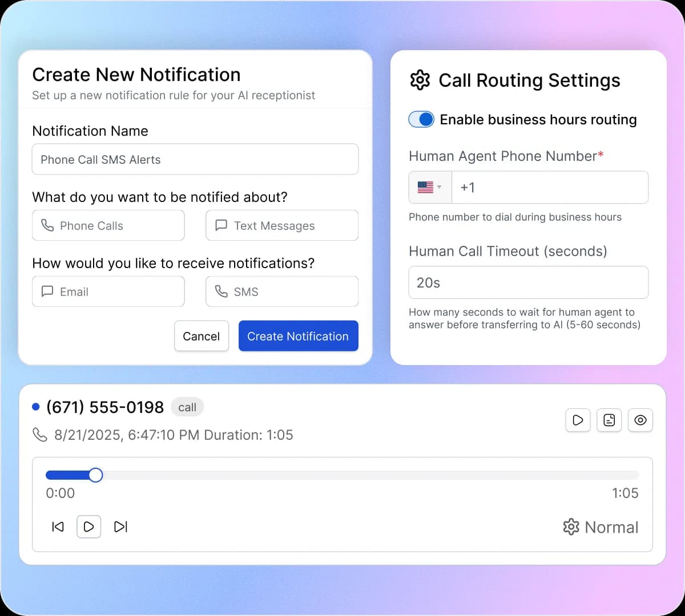Open the transcript document icon for the call
The height and width of the screenshot is (616, 685).
pos(609,420)
